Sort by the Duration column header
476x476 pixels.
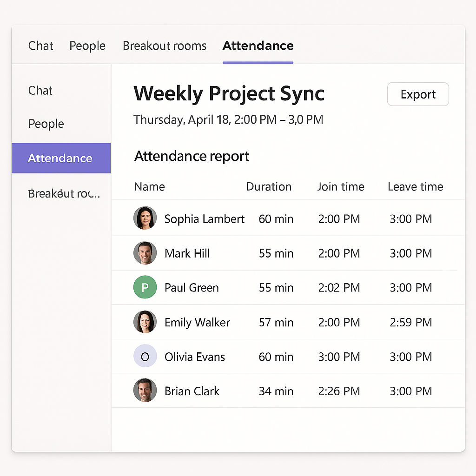pos(269,187)
